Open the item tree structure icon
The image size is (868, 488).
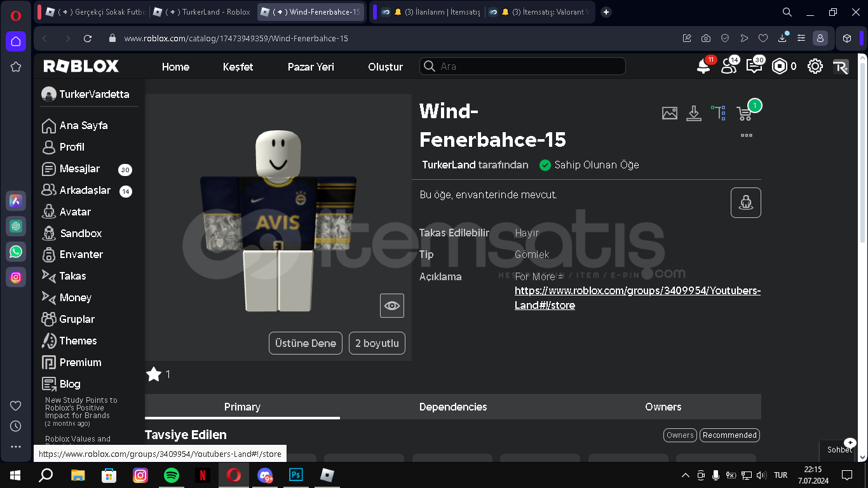719,113
